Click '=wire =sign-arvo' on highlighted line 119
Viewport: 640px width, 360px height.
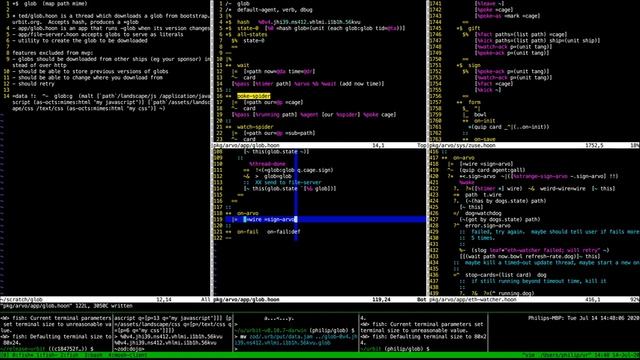[270, 219]
